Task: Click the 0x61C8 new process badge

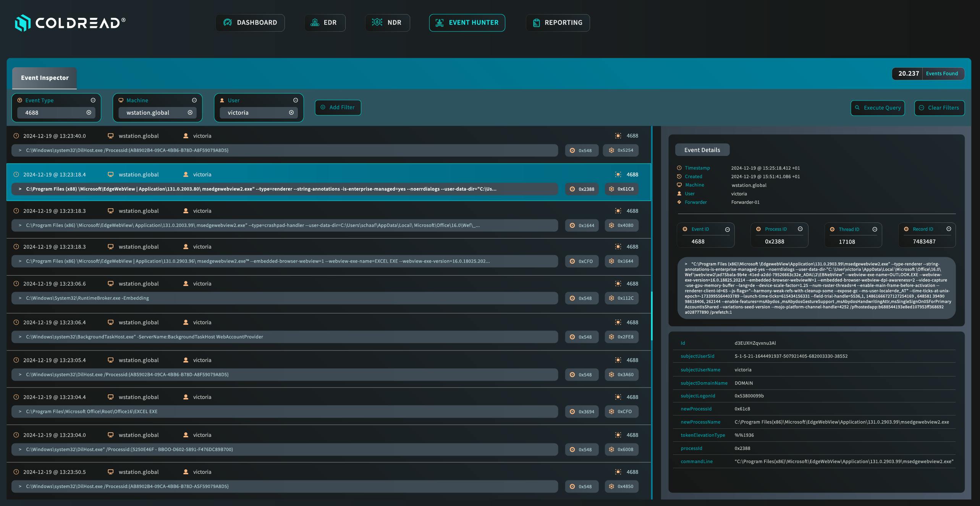Action: [621, 189]
